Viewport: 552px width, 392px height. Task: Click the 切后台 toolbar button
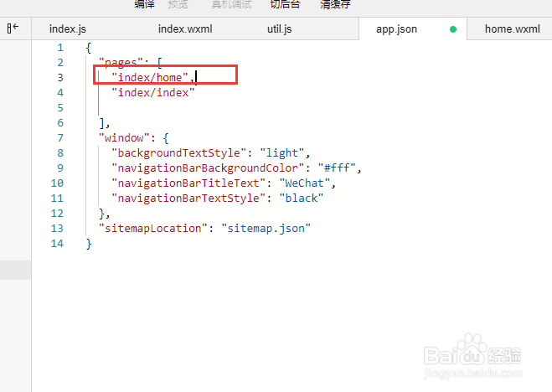pyautogui.click(x=285, y=4)
